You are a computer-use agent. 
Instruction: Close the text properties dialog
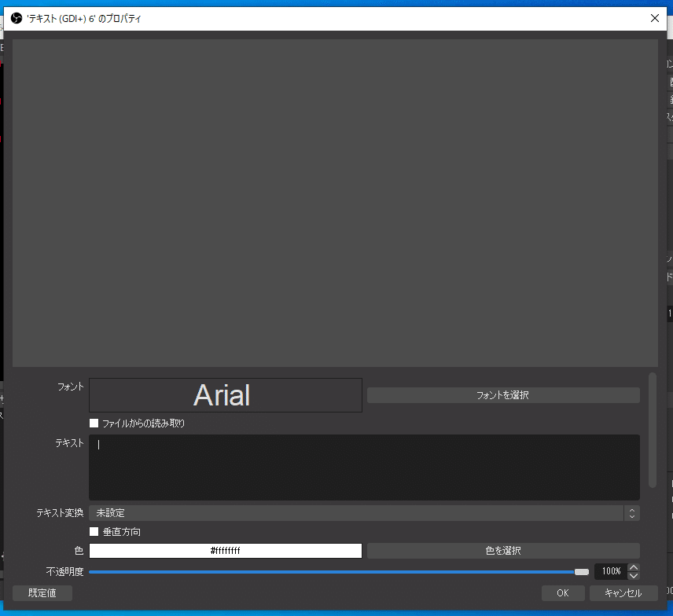tap(655, 18)
